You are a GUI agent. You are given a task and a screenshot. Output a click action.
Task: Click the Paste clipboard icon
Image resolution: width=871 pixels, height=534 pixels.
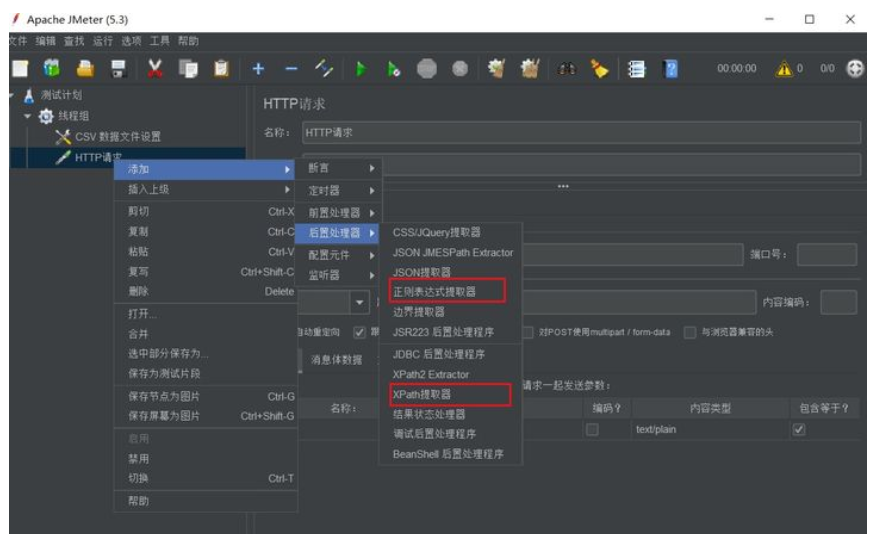[221, 69]
